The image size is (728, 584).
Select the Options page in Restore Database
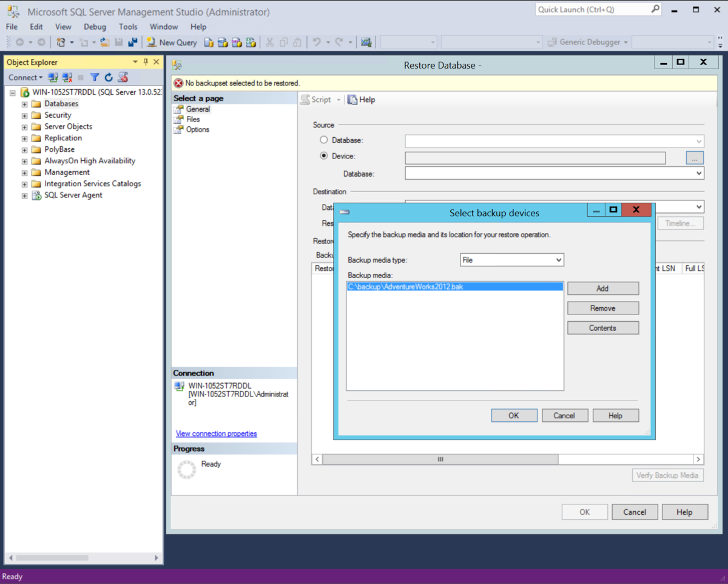[x=198, y=129]
